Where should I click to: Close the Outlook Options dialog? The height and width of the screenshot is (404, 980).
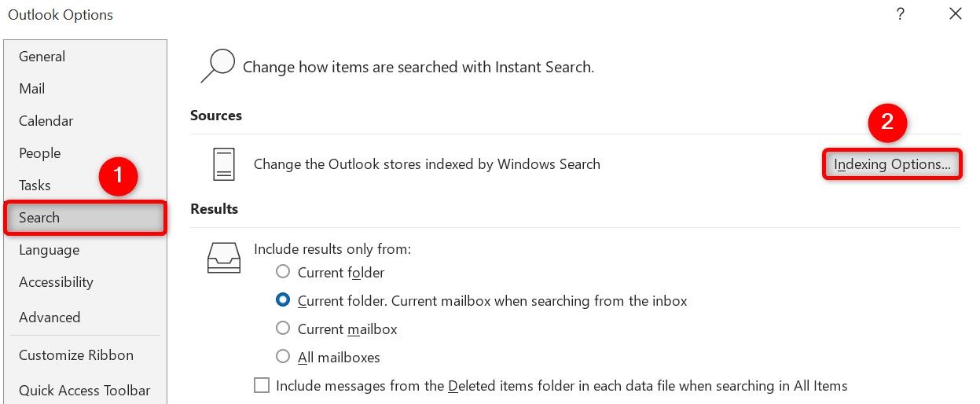point(955,14)
